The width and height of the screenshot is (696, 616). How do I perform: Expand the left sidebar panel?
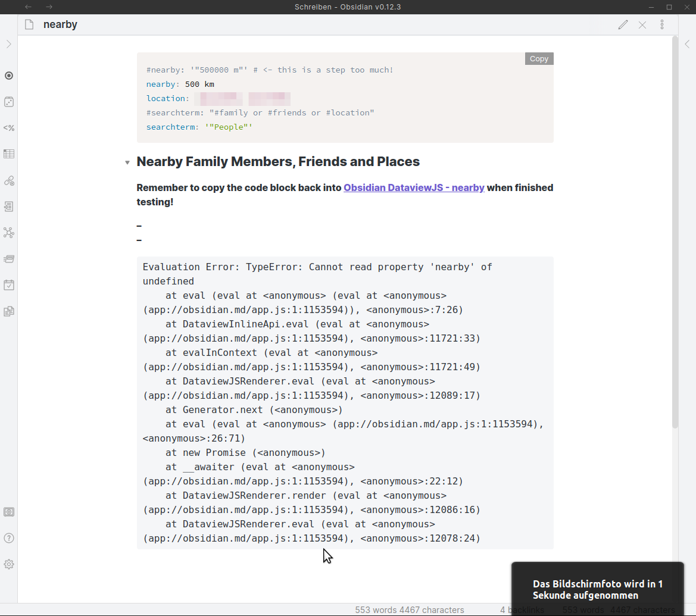pos(9,44)
